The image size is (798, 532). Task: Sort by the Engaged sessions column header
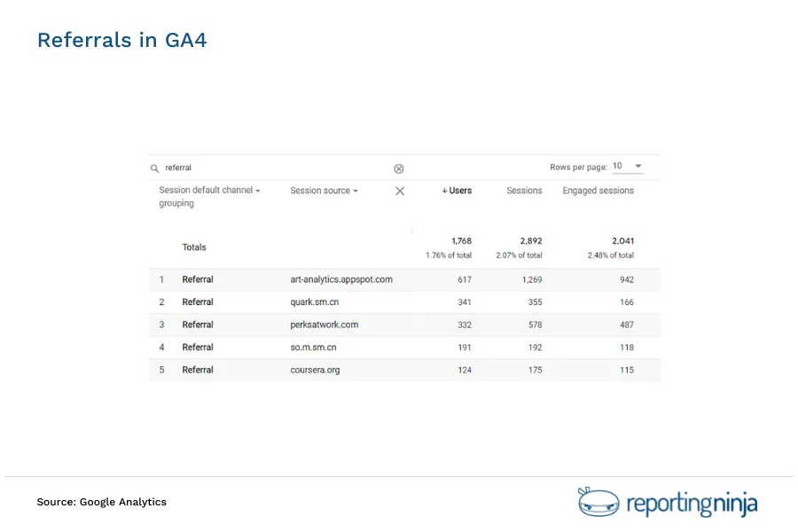pyautogui.click(x=598, y=191)
